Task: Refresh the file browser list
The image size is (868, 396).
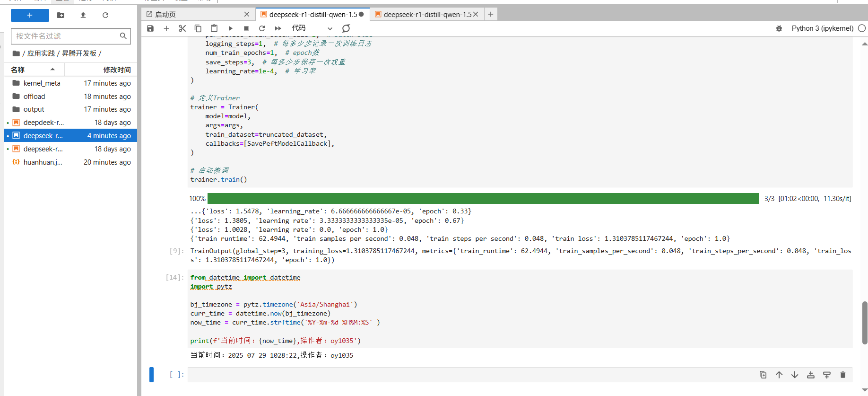Action: tap(105, 15)
